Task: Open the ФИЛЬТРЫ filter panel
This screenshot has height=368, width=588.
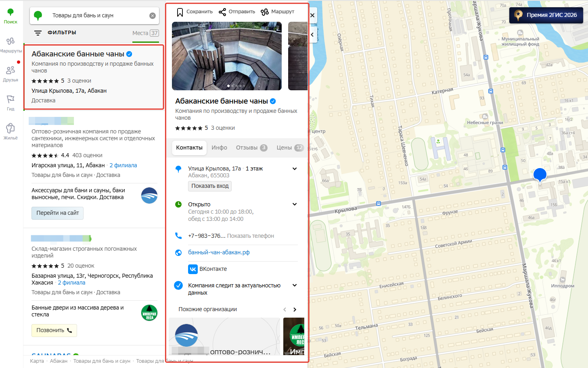Action: point(55,33)
